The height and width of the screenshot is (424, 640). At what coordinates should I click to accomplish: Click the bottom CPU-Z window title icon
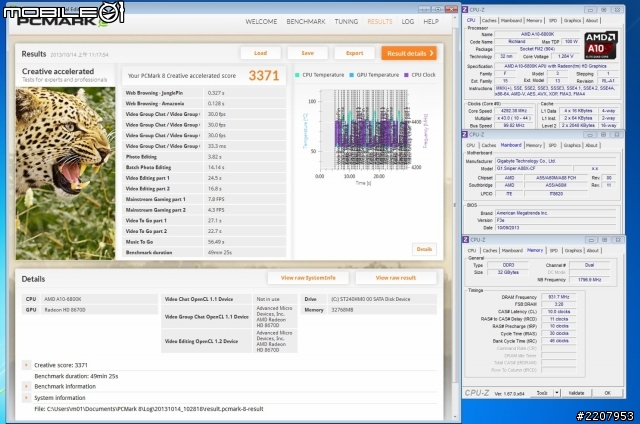(x=466, y=240)
